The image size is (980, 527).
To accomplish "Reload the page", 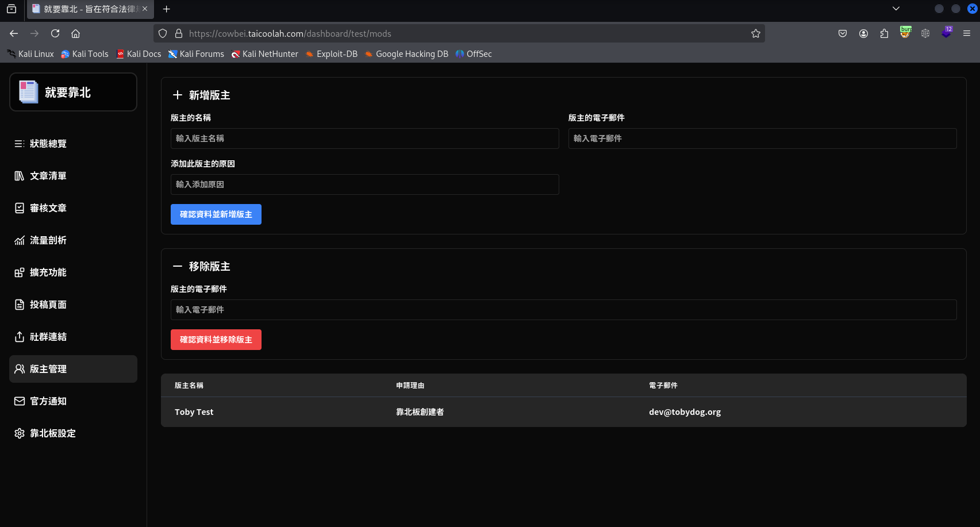I will [x=55, y=33].
